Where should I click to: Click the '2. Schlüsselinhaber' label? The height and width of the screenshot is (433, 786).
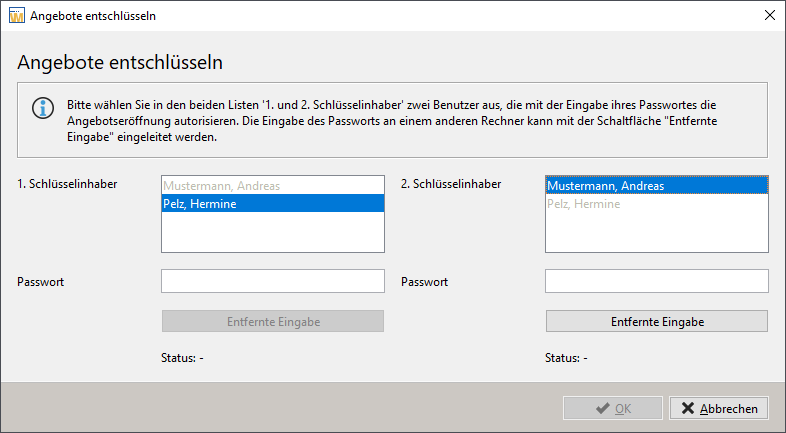(451, 184)
